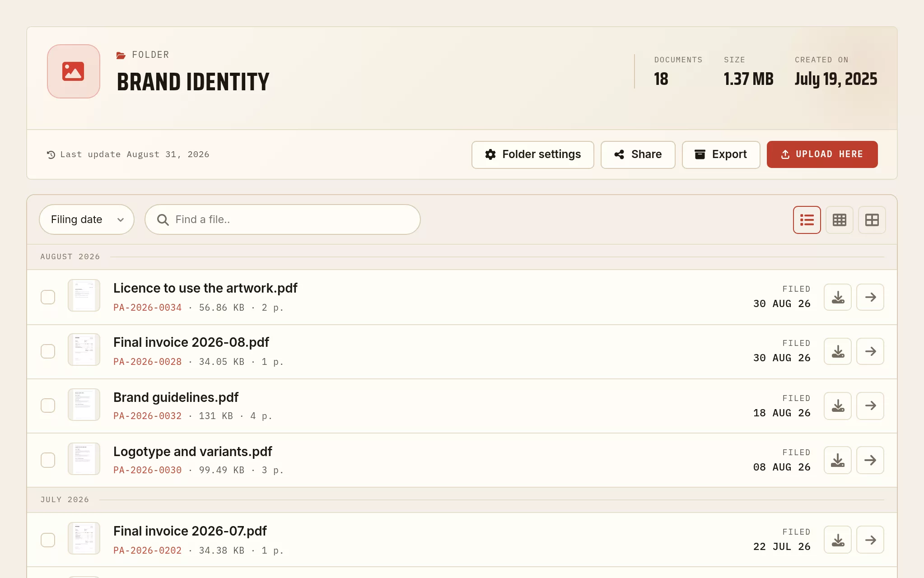Click the created date July 19, 2025
The image size is (924, 578).
[836, 79]
